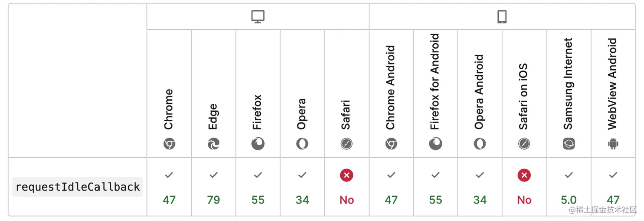Click the red X under desktop Safari

click(346, 175)
